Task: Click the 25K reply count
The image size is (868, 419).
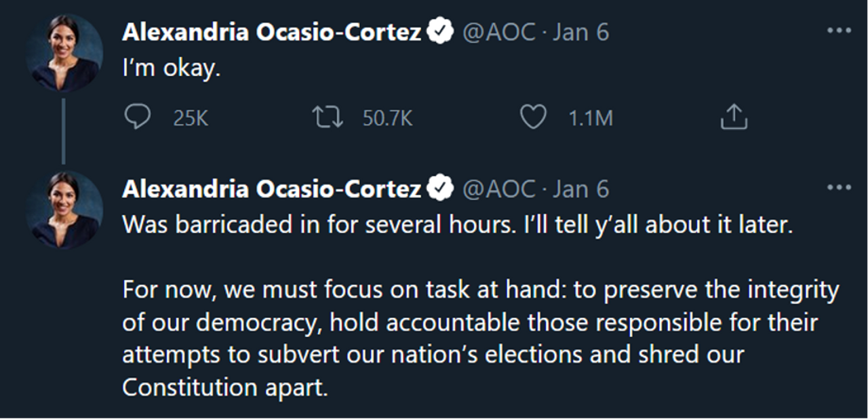Action: [x=191, y=119]
